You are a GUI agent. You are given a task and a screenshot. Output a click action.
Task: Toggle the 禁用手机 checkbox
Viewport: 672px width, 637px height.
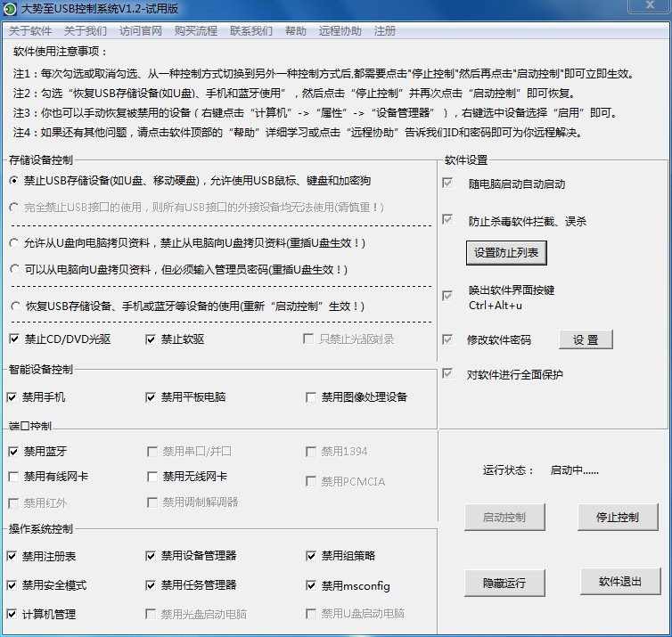(12, 397)
